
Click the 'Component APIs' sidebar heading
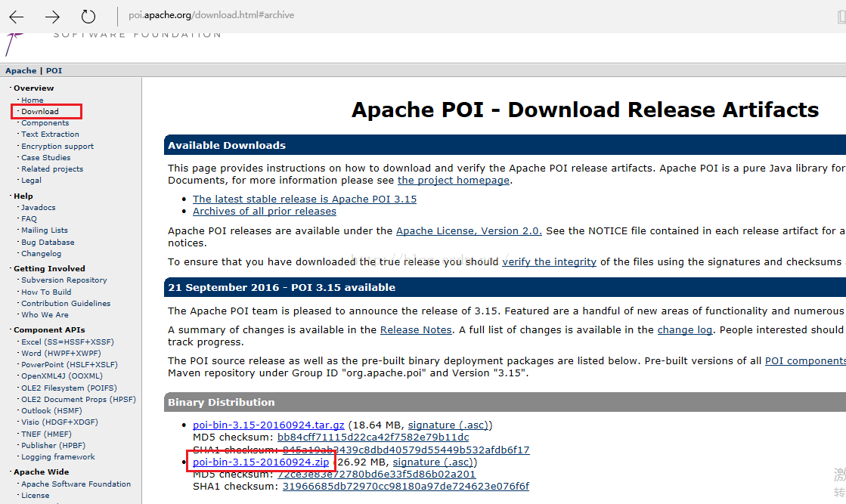pos(49,330)
